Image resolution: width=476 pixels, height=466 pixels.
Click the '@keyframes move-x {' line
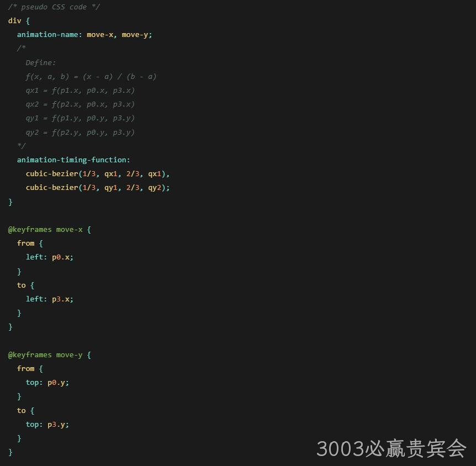50,230
